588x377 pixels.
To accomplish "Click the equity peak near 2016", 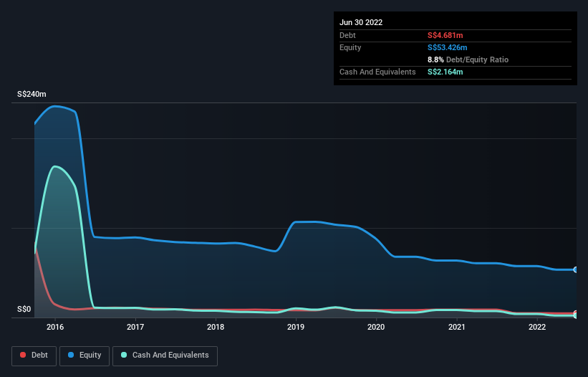I will point(55,106).
